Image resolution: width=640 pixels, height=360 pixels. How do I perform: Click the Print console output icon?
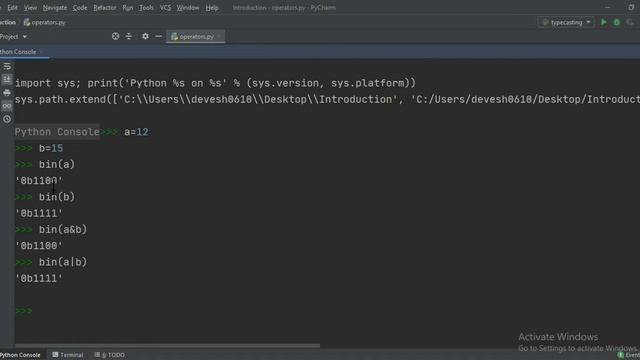coord(7,93)
